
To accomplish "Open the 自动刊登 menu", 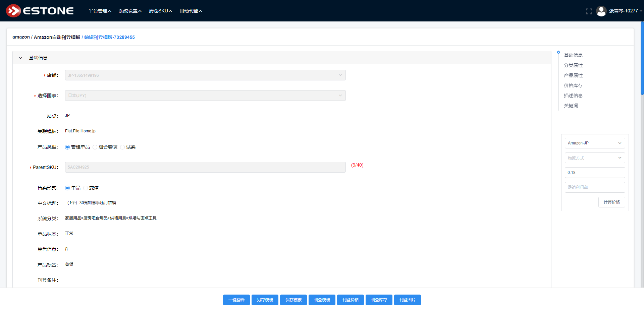I will point(191,11).
